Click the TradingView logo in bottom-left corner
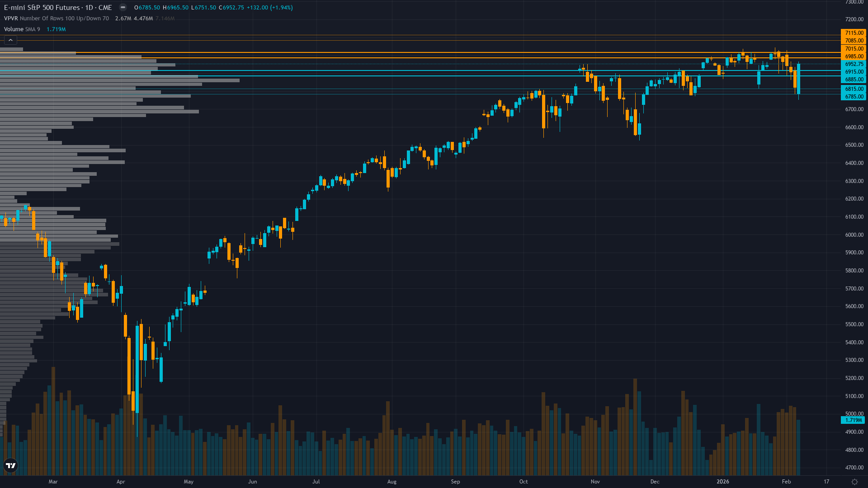This screenshot has width=868, height=488. pyautogui.click(x=10, y=465)
